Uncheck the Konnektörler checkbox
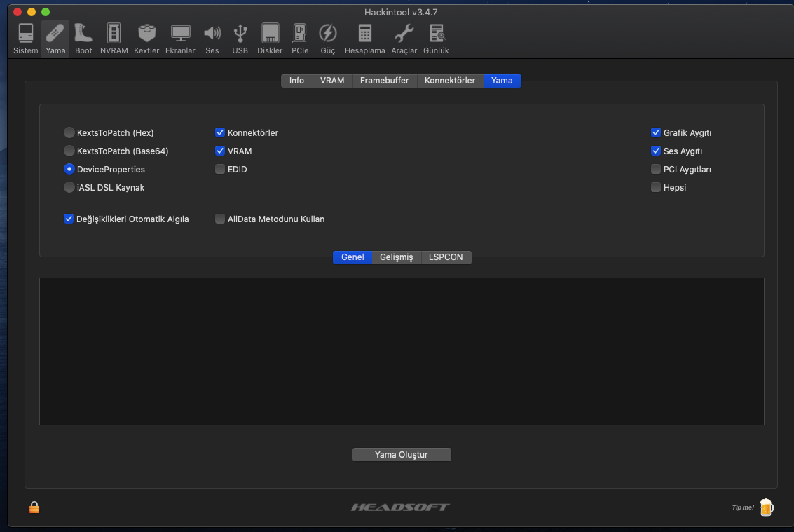The image size is (794, 532). click(219, 132)
